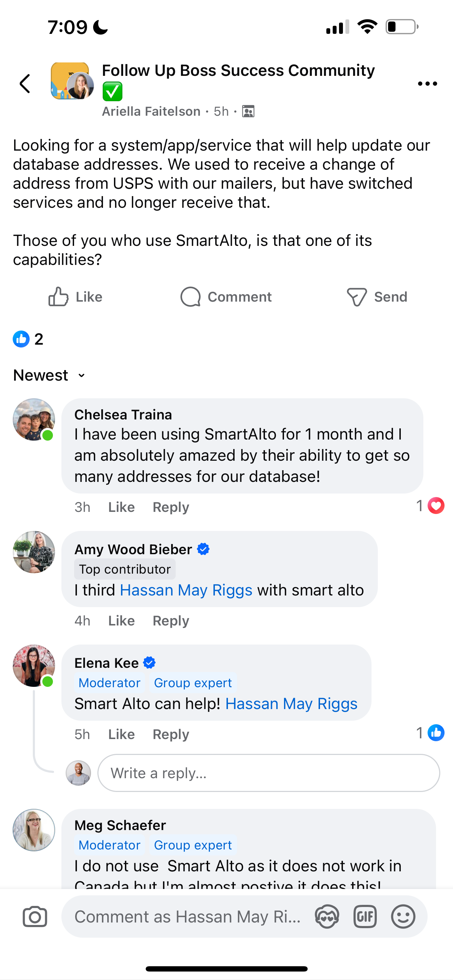Viewport: 453px width, 980px height.
Task: Tap the blue like reaction count icon
Action: (21, 339)
